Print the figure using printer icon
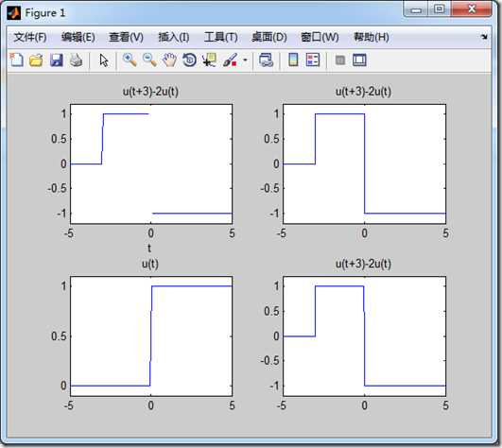Image resolution: width=502 pixels, height=448 pixels. [77, 60]
